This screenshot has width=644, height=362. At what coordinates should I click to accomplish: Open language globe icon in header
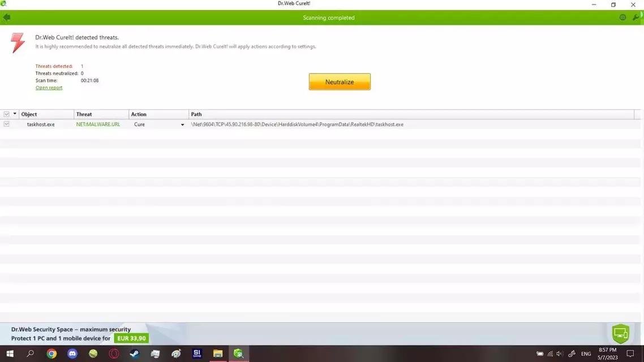coord(622,17)
